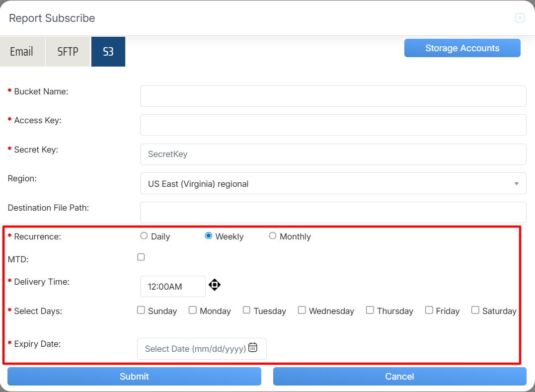Click the Cancel button
The width and height of the screenshot is (535, 392).
coord(399,377)
